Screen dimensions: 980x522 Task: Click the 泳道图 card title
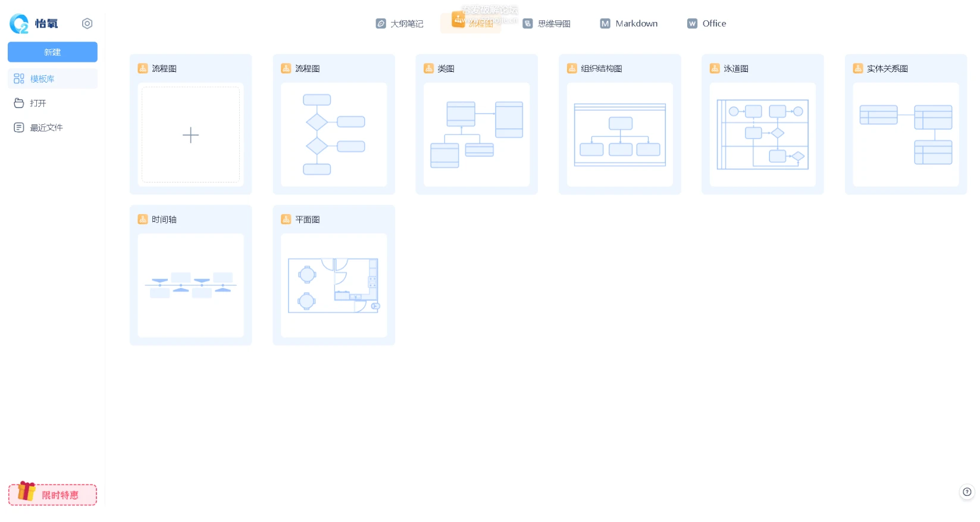[x=736, y=68]
